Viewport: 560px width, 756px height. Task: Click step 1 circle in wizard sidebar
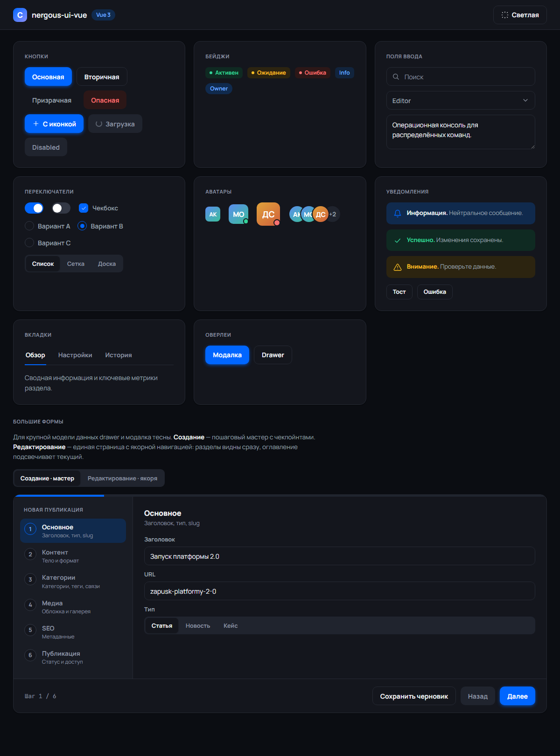coord(30,529)
